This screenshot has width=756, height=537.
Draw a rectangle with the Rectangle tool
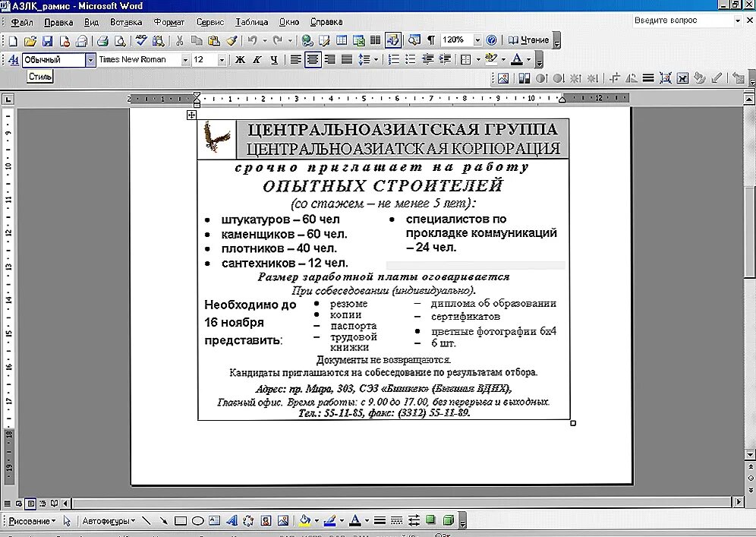coord(181,521)
